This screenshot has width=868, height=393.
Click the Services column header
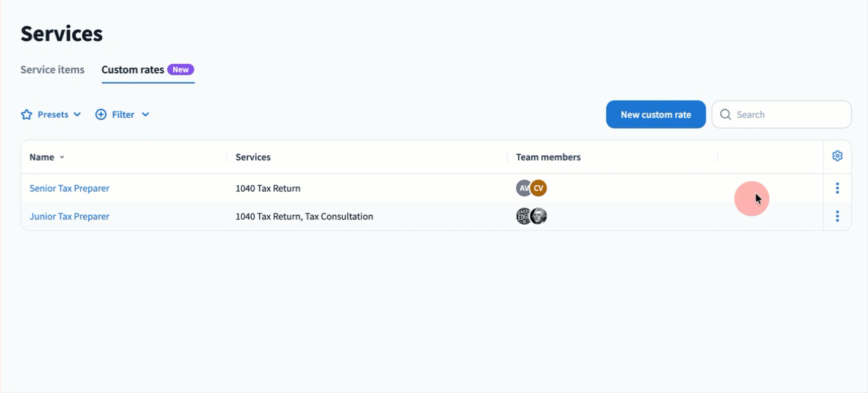(253, 157)
